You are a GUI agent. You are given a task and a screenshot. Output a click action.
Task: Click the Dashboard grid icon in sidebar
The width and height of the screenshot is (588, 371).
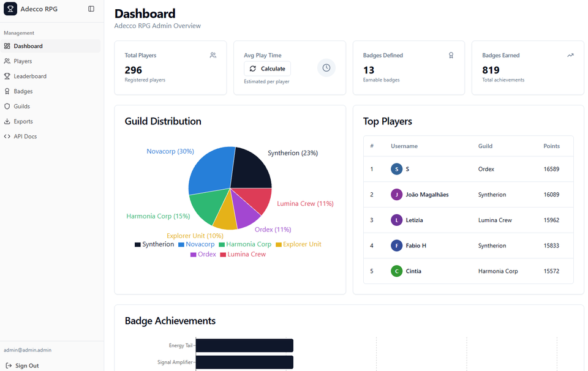click(x=7, y=46)
